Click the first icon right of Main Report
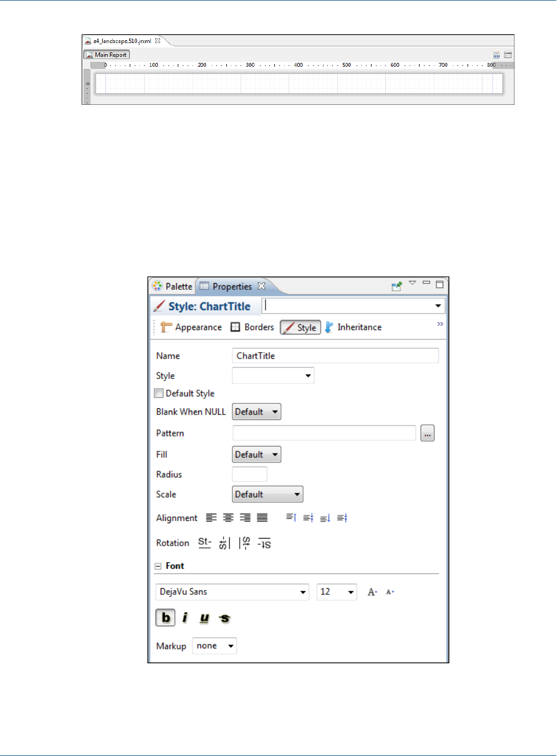The image size is (557, 756). [x=497, y=55]
